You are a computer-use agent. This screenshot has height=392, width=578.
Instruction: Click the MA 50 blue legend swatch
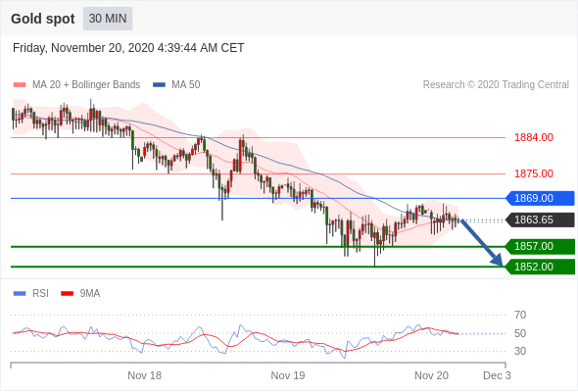[x=160, y=85]
